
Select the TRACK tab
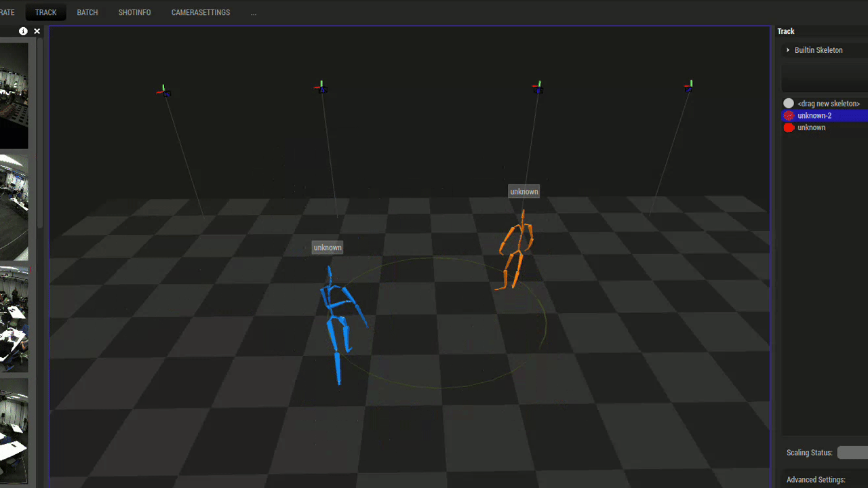tap(45, 12)
